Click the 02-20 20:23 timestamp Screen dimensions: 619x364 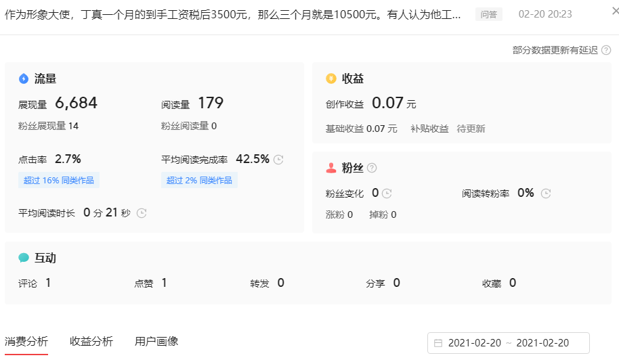pos(545,14)
